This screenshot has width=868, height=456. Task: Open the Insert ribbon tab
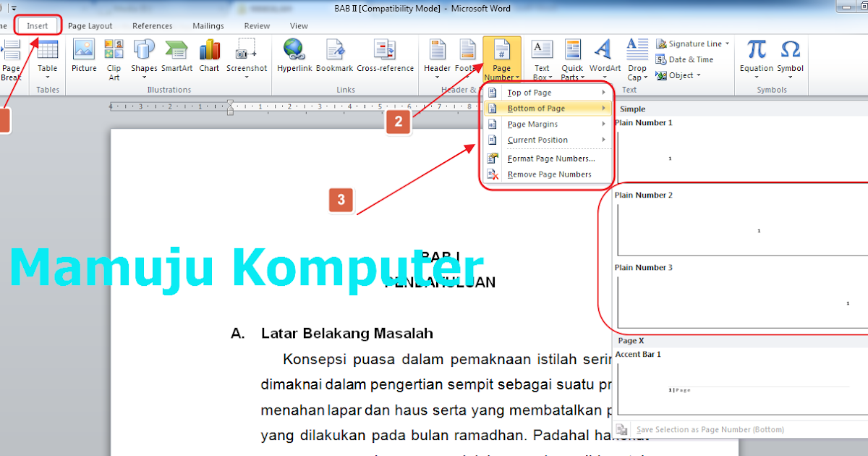pyautogui.click(x=38, y=26)
